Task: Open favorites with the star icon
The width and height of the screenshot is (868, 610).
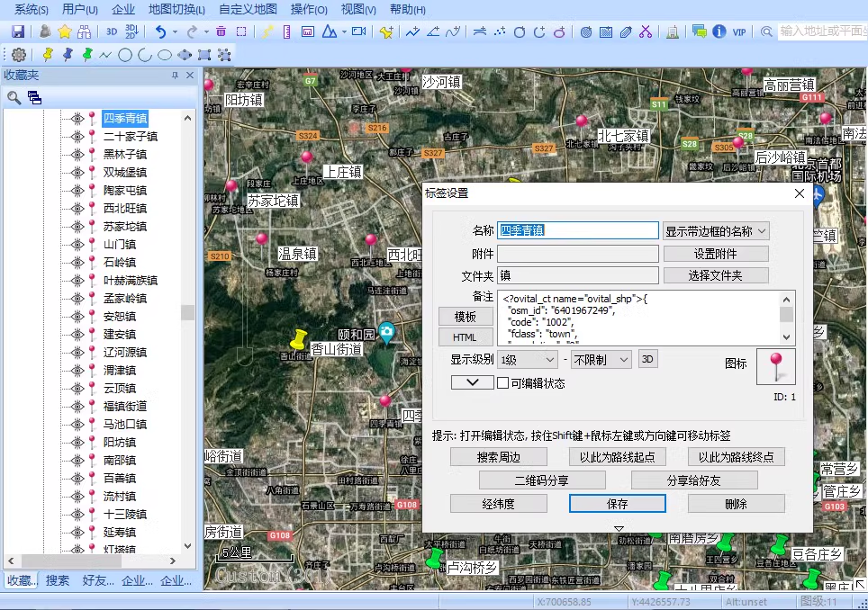Action: click(x=65, y=31)
